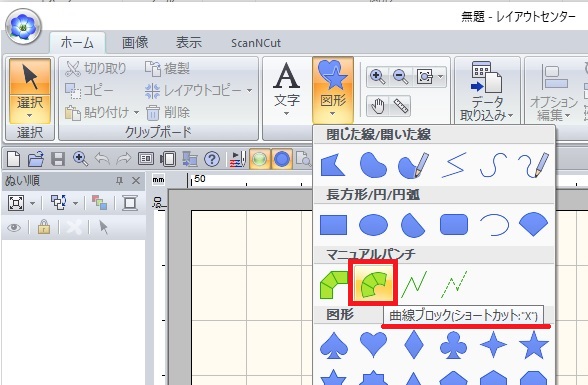Insert the heart shape
Viewport: 588px width, 385px height.
click(x=373, y=345)
